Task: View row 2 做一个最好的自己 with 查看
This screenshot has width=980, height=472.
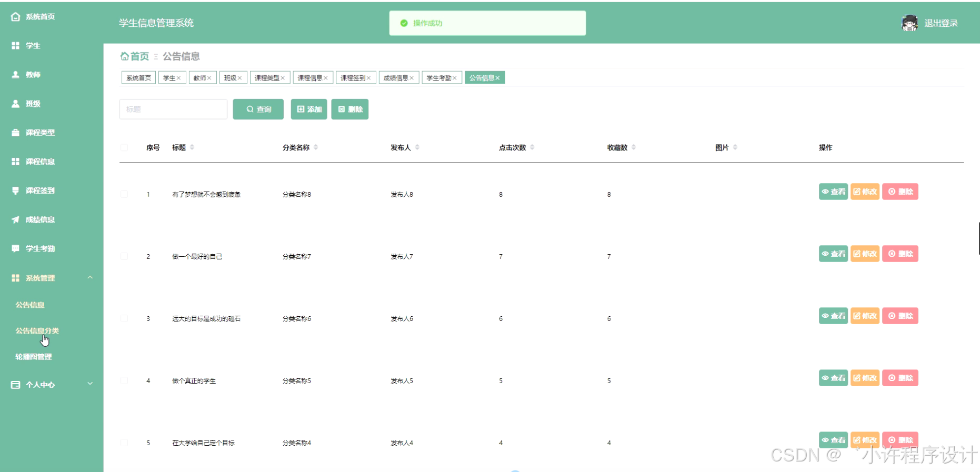Action: [833, 254]
